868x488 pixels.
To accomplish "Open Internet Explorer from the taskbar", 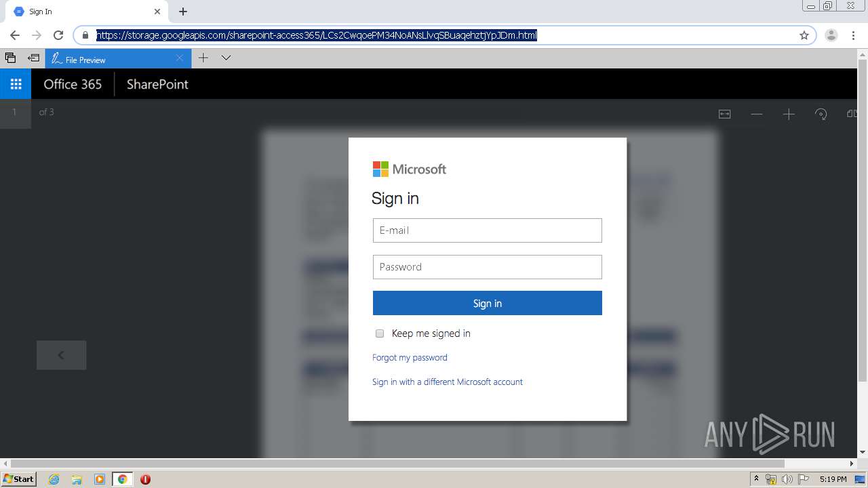I will [x=54, y=479].
